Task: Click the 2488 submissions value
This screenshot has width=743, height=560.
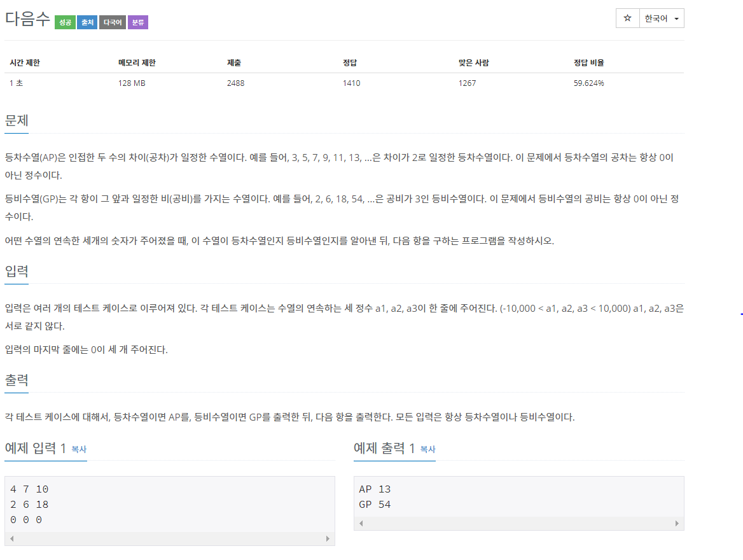Action: [x=235, y=83]
